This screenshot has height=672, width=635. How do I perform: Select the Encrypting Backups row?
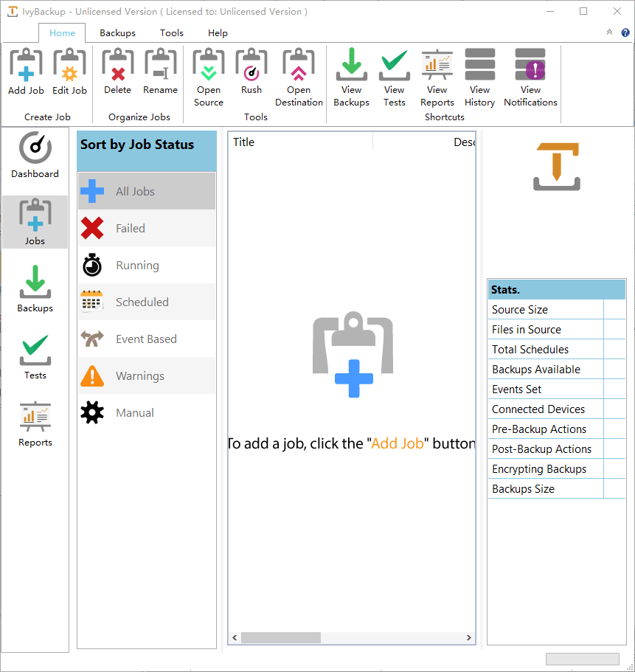[557, 469]
